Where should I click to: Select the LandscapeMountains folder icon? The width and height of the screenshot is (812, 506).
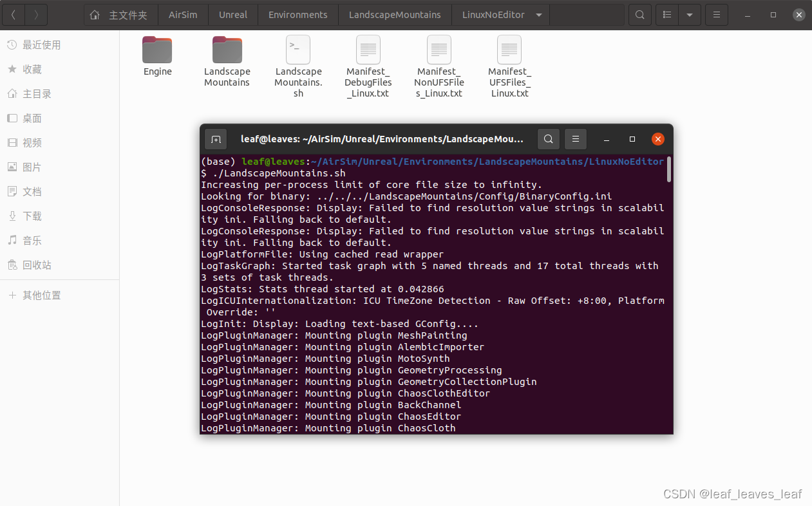click(x=227, y=50)
